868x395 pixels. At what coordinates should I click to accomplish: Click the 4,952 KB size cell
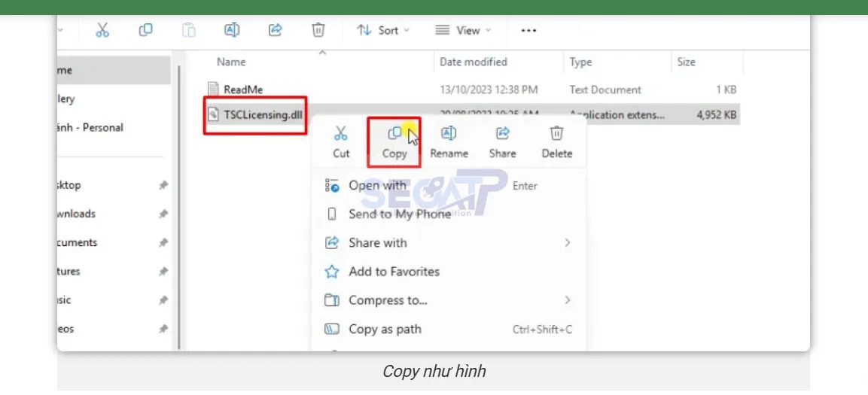point(717,115)
